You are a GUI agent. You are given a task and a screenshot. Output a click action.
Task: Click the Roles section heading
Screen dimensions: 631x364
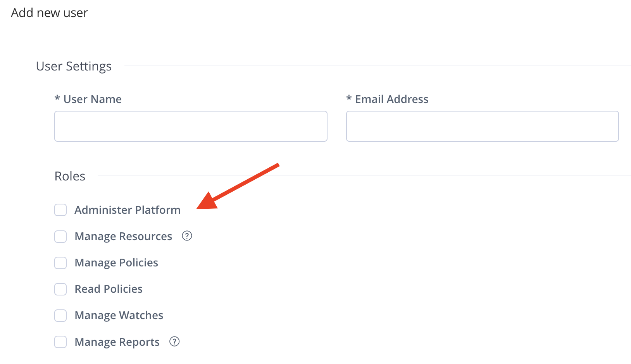click(70, 176)
